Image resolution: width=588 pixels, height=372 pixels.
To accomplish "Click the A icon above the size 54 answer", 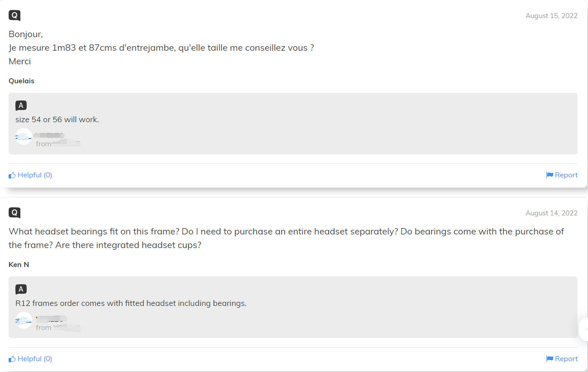I will [x=21, y=105].
